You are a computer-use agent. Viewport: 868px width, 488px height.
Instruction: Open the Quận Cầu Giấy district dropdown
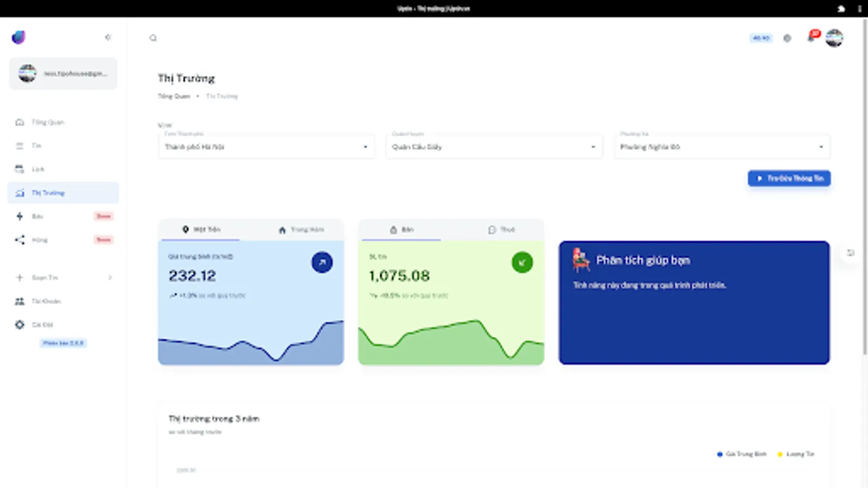click(494, 146)
